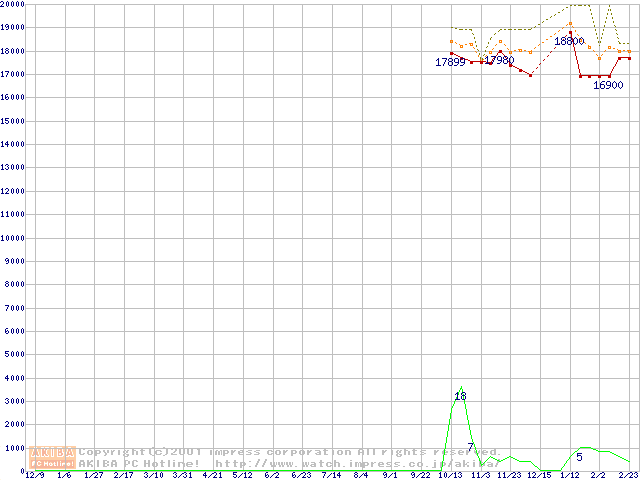Screen dimensions: 640x480
Task: Click the green line label 7
Action: 470,447
